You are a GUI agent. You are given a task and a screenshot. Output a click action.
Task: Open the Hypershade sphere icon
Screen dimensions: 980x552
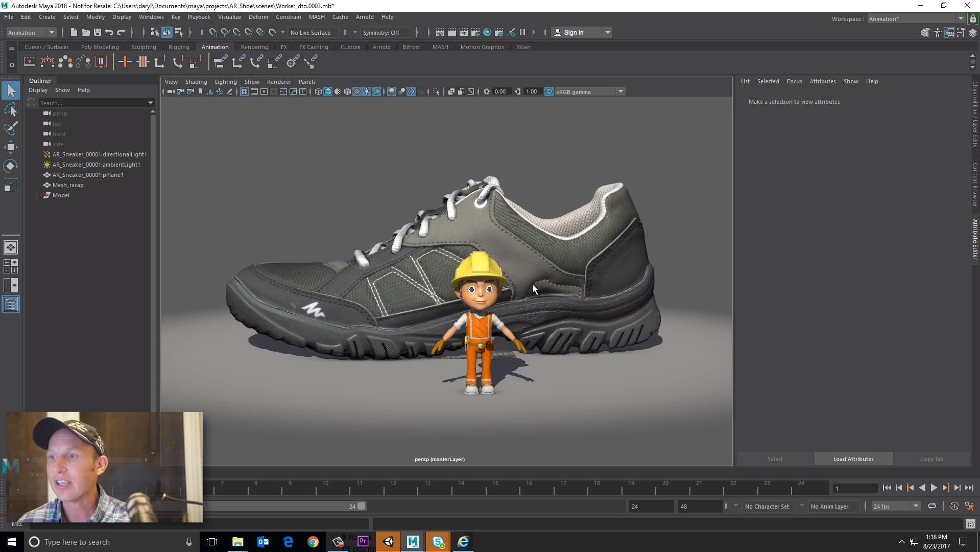[487, 32]
